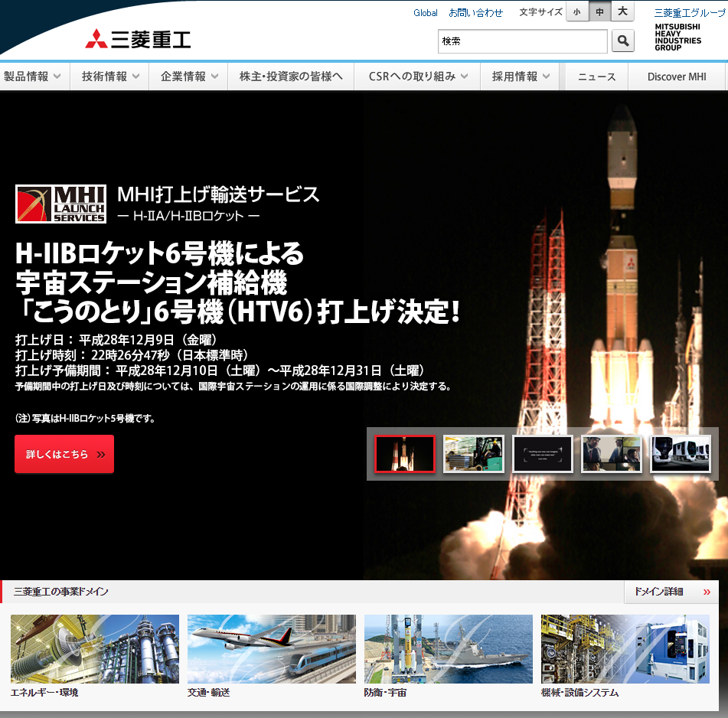Click the magnifying glass search button
This screenshot has width=728, height=718.
click(623, 41)
